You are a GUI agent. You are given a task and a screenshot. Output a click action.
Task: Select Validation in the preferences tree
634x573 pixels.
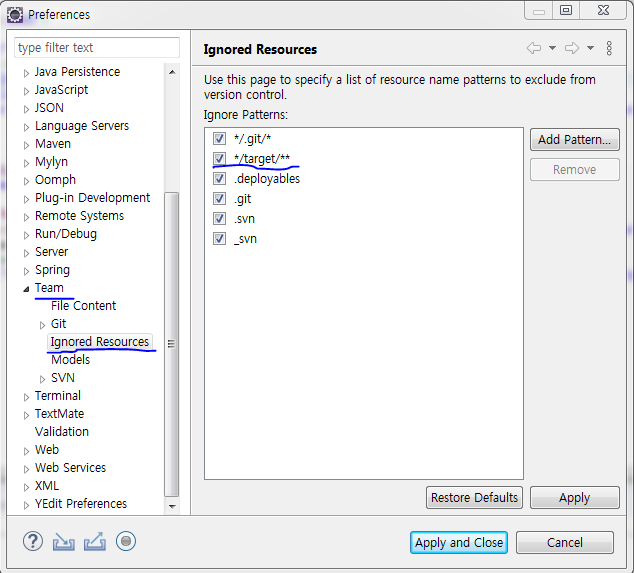point(62,431)
